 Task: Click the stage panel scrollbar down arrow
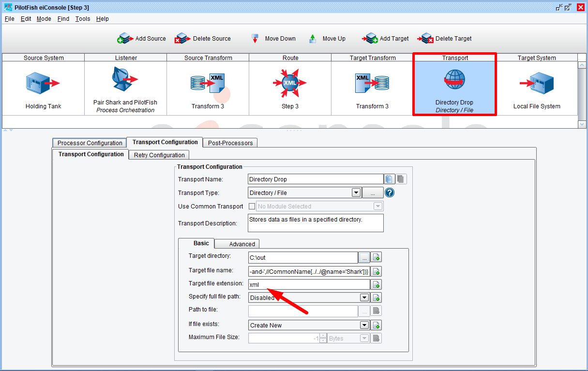pos(582,124)
